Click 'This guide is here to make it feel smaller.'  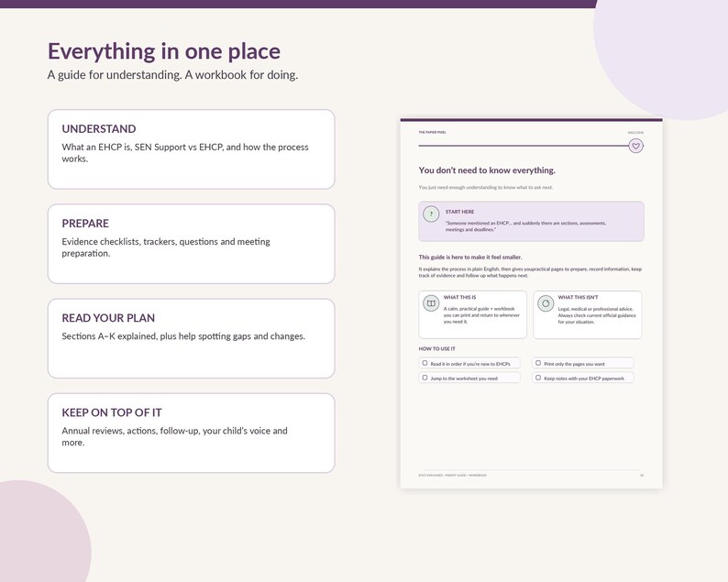(469, 258)
